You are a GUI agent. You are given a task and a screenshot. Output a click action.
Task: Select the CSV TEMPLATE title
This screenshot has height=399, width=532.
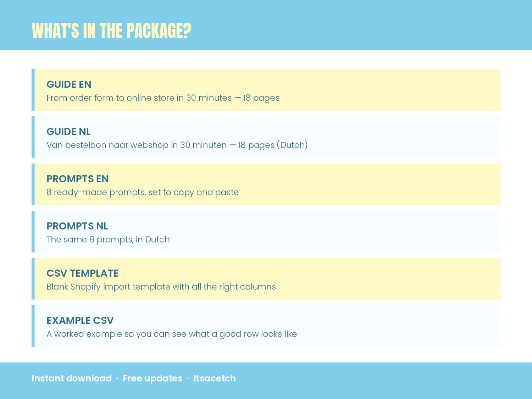pyautogui.click(x=82, y=273)
